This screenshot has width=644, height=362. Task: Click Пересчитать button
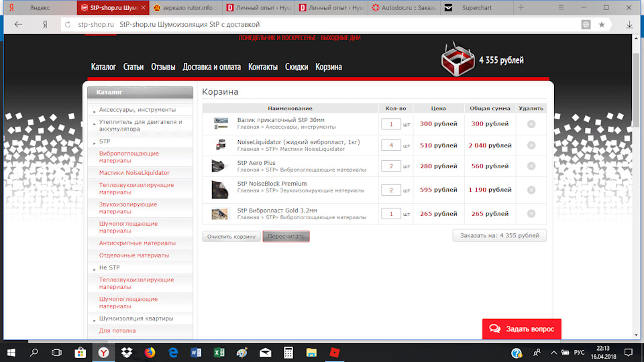286,237
